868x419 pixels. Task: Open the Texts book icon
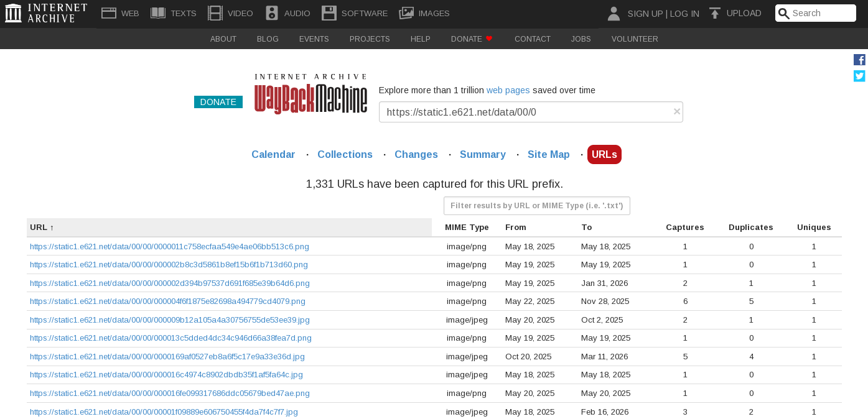pos(158,13)
